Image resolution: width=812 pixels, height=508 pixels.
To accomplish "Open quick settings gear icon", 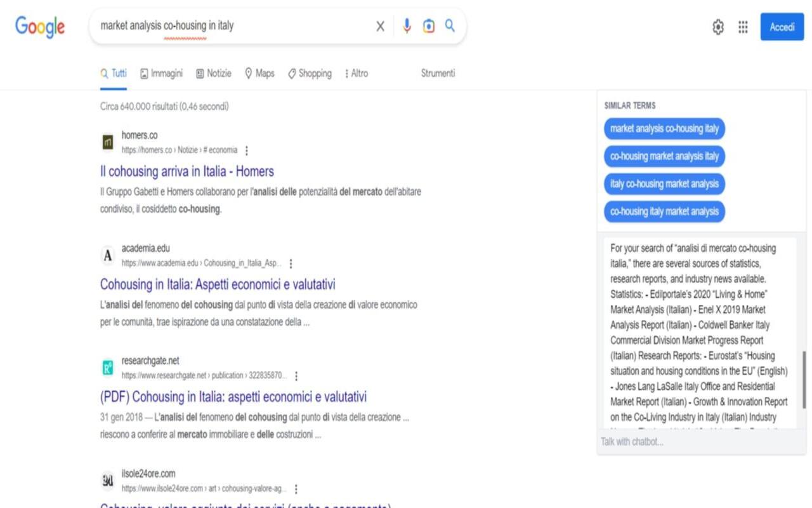I will (x=717, y=27).
